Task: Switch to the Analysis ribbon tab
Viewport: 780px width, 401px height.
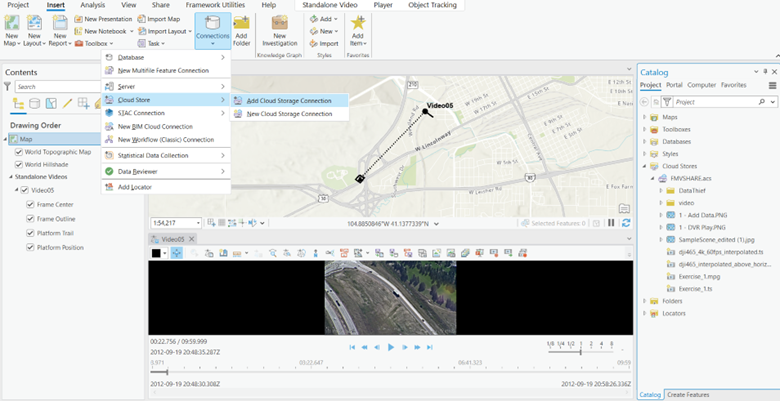Action: 92,5
